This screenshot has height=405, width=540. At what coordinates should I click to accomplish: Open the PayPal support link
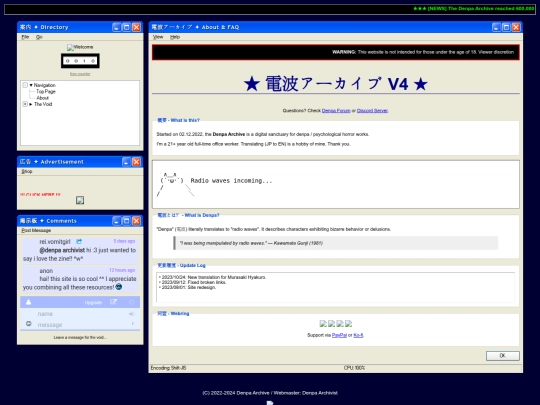coord(339,335)
